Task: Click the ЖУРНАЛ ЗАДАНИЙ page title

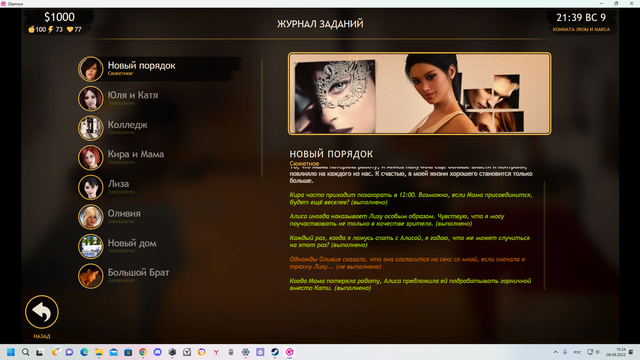Action: [320, 24]
